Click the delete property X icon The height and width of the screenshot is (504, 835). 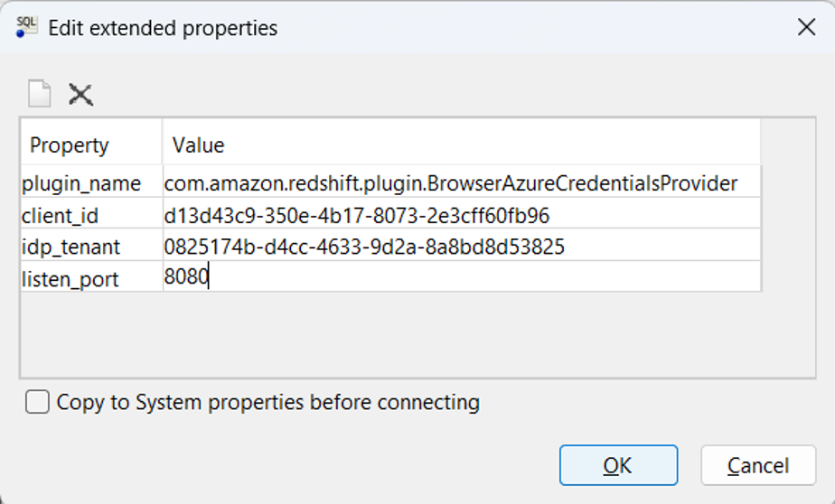pyautogui.click(x=81, y=94)
